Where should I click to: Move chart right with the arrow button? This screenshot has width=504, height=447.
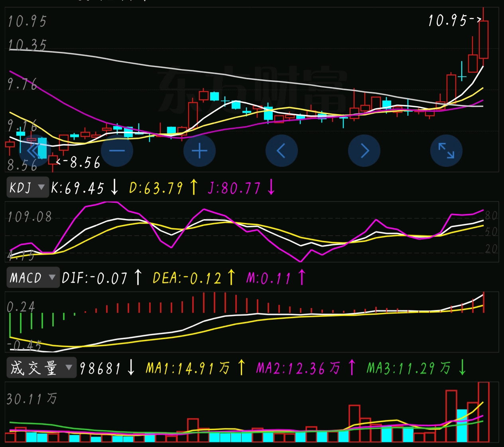coord(364,151)
